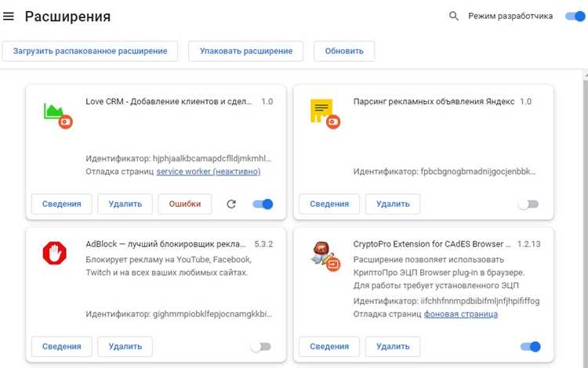Open Сведения for Yandex parsing extension
The image size is (588, 368).
pyautogui.click(x=329, y=204)
